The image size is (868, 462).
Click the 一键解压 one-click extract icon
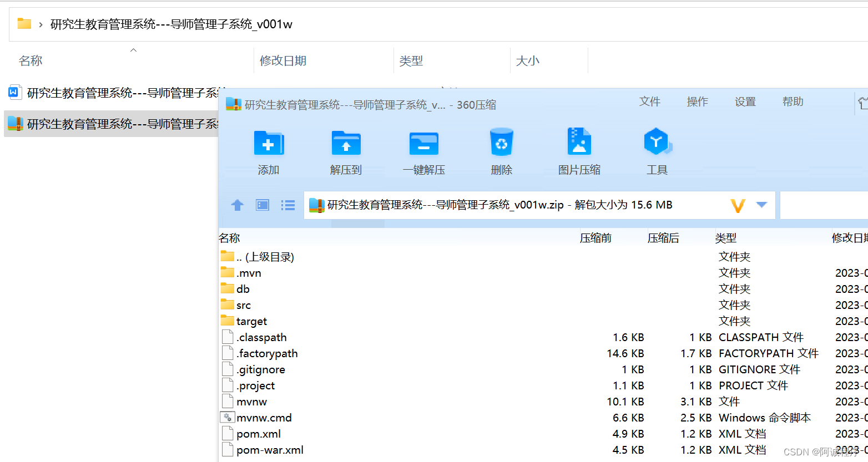(424, 143)
